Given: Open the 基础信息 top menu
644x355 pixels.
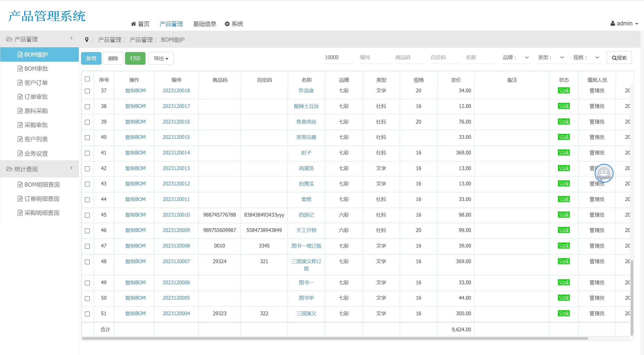Looking at the screenshot, I should [205, 24].
